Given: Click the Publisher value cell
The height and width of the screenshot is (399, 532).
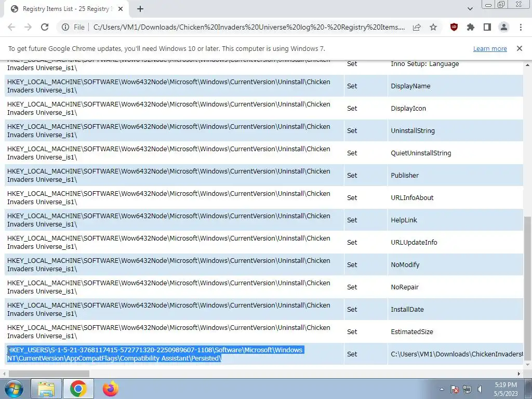Looking at the screenshot, I should 455,176.
